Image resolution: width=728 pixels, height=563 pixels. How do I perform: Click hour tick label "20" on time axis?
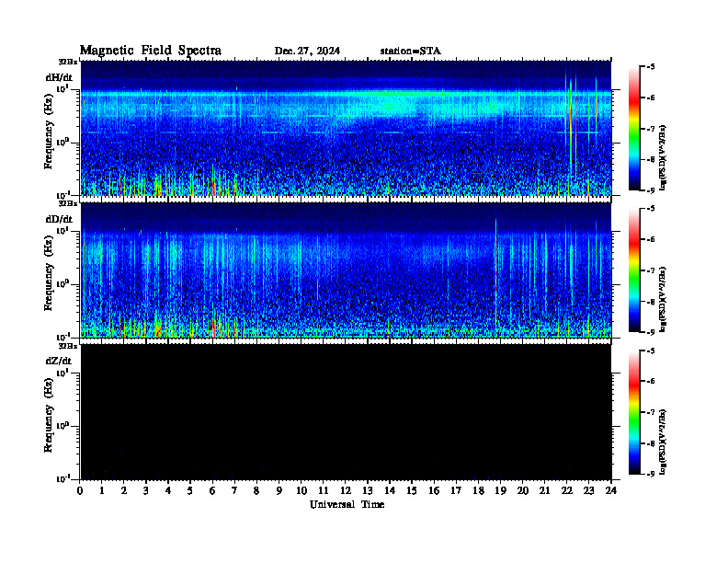point(523,490)
